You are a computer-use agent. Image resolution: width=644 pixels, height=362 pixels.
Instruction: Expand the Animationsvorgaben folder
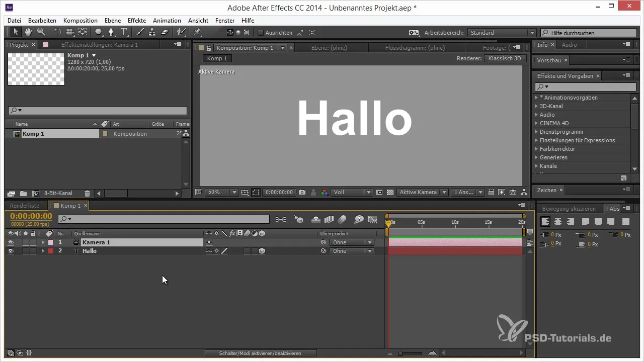coord(536,98)
